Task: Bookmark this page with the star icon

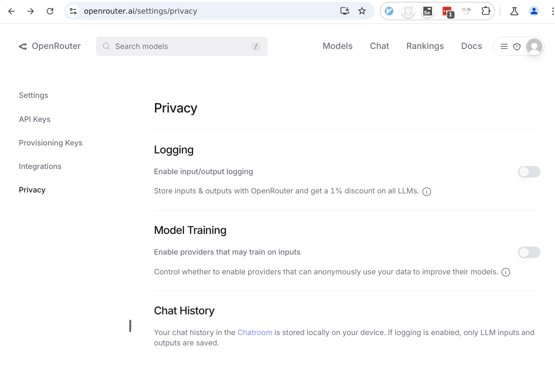Action: (362, 11)
